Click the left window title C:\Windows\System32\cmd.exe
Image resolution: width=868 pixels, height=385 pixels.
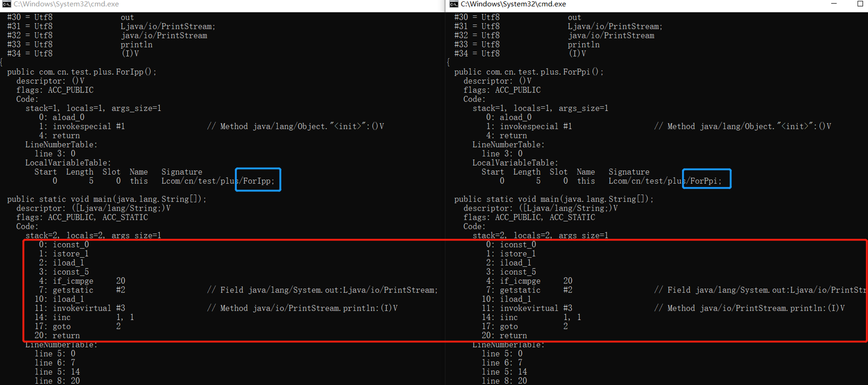pyautogui.click(x=66, y=4)
